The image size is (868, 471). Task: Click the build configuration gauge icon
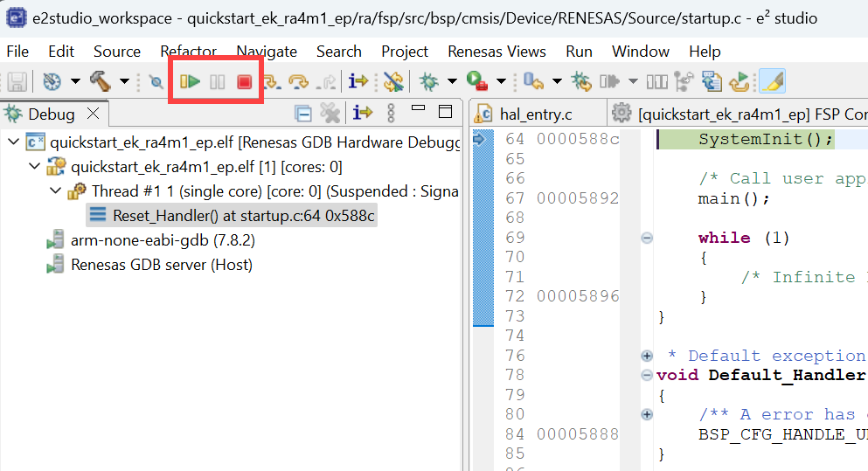pos(52,82)
